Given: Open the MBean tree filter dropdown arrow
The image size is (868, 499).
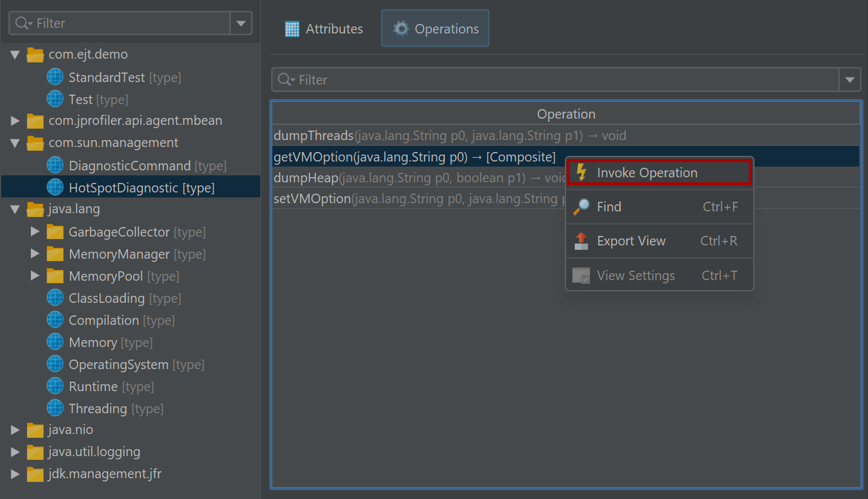Looking at the screenshot, I should coord(241,23).
